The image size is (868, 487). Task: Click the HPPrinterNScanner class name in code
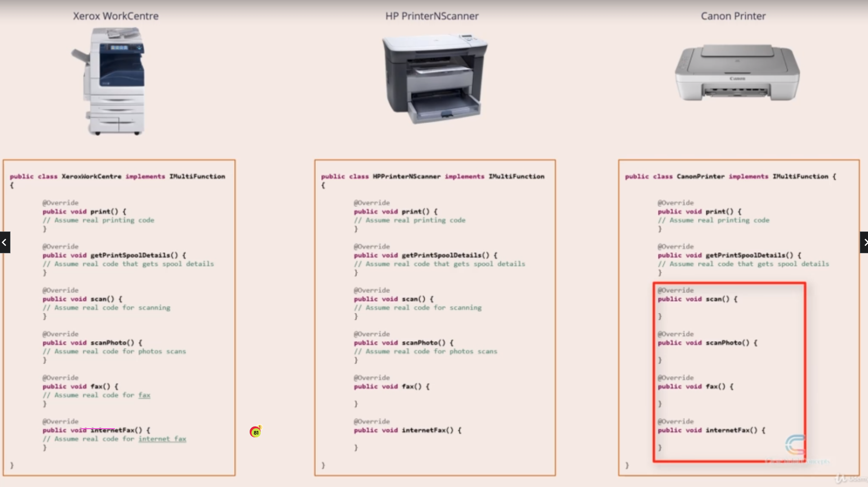406,176
